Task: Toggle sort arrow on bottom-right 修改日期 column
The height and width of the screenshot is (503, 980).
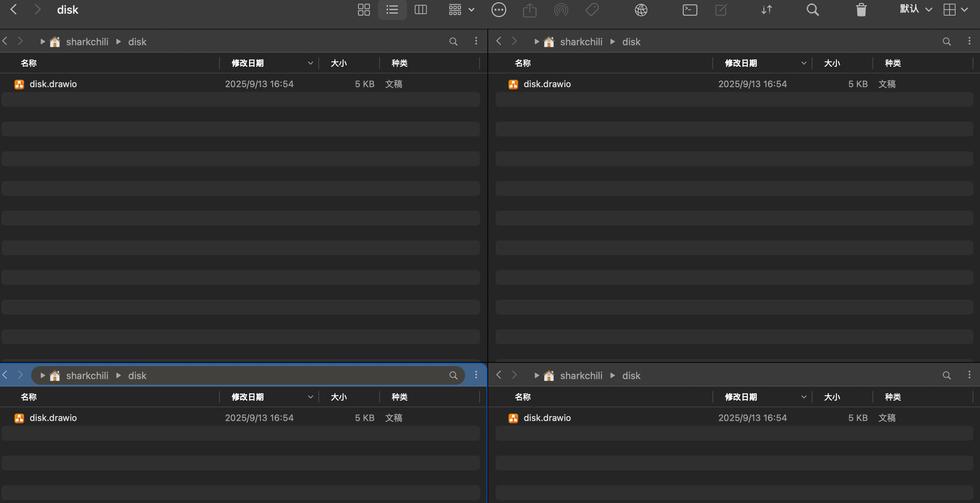Action: point(804,397)
